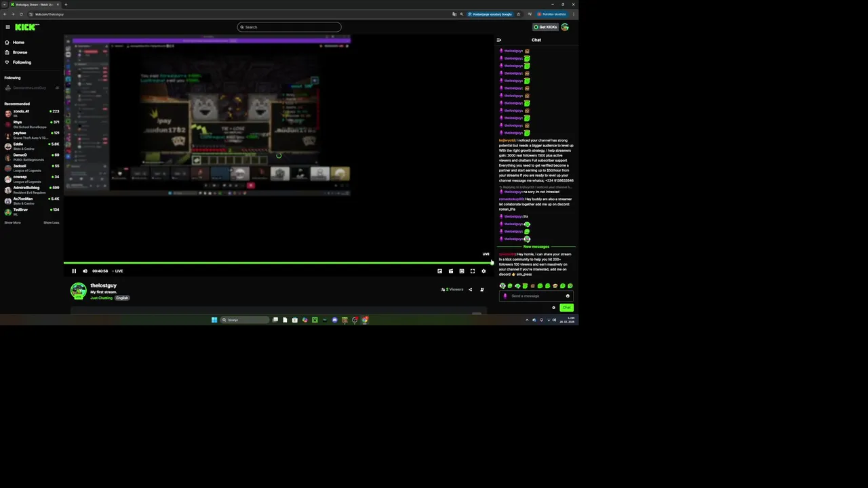Toggle wide player view
This screenshot has height=488, width=868.
pos(462,271)
